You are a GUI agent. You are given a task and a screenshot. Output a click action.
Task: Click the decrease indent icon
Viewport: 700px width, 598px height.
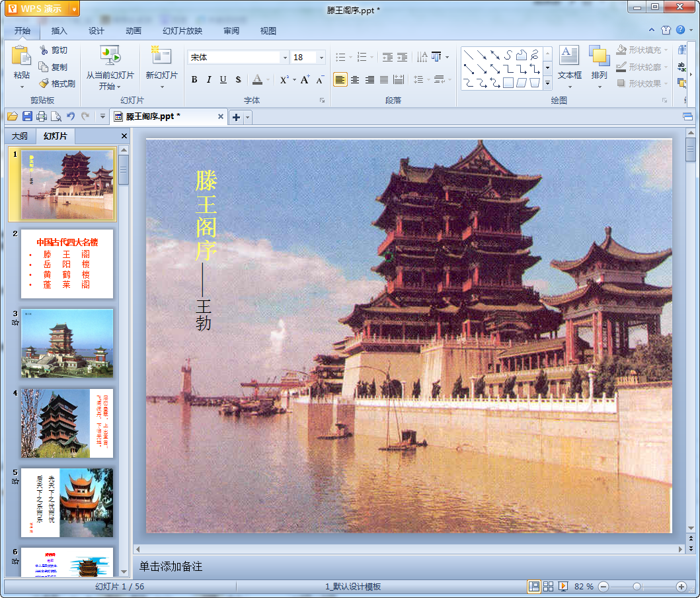[x=387, y=57]
